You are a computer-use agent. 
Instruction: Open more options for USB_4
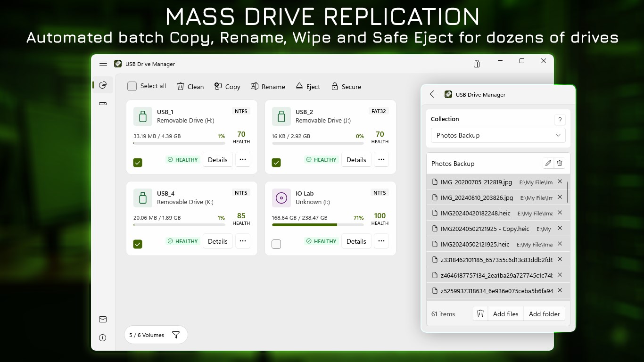[243, 241]
